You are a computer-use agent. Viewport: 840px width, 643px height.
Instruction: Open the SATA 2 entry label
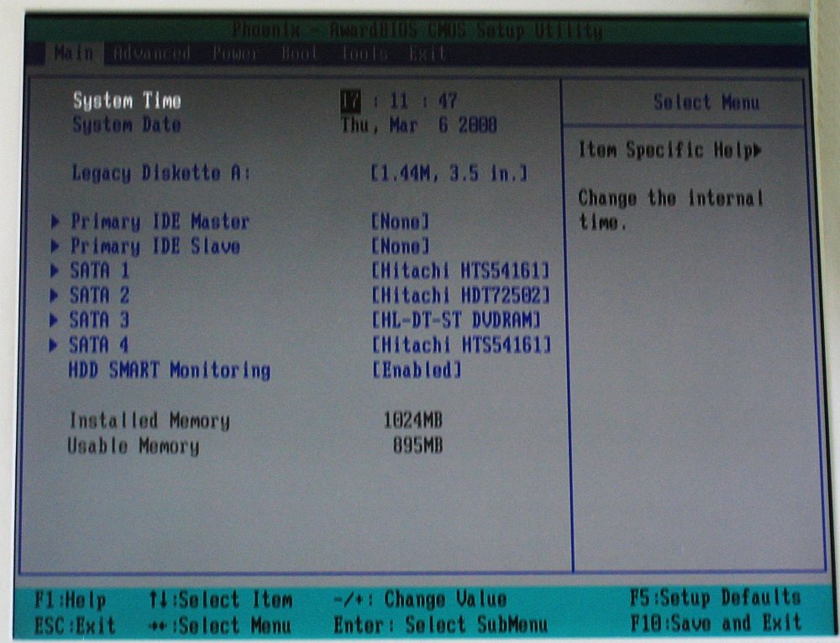[99, 295]
